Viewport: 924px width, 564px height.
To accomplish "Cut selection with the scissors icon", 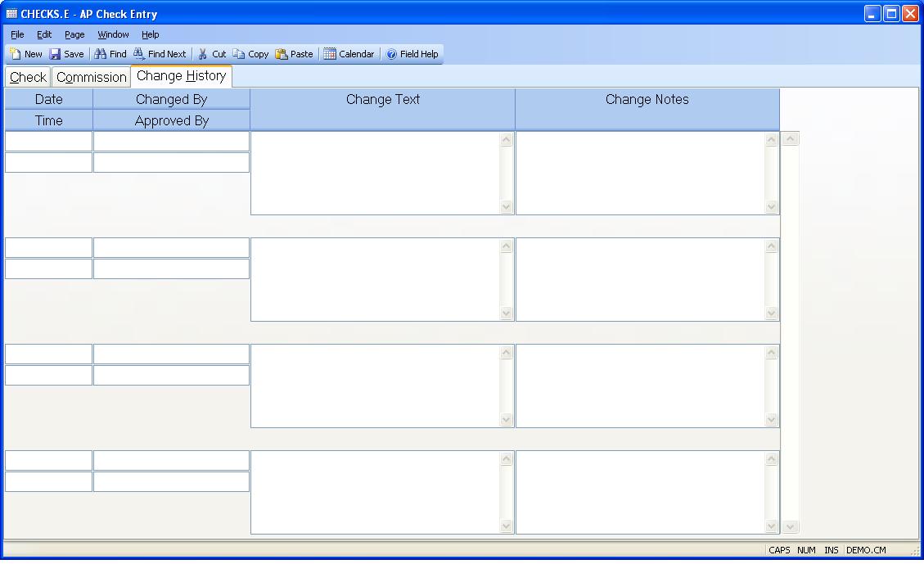I will click(x=203, y=54).
